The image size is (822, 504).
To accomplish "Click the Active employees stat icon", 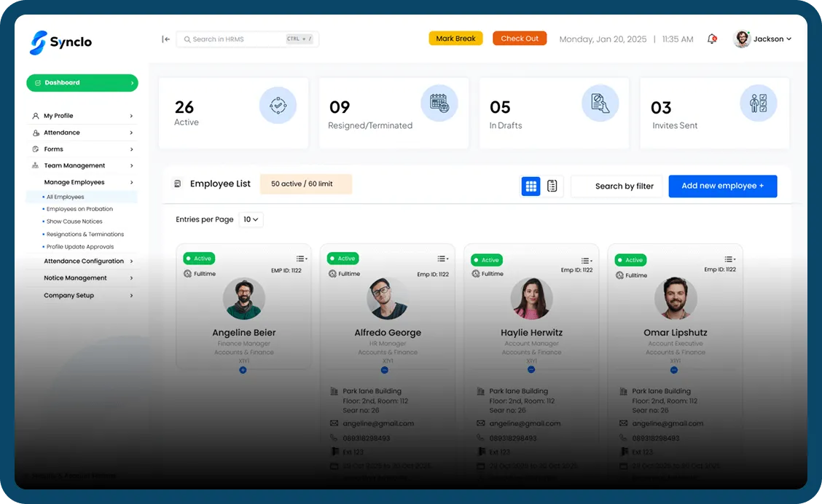I will (x=278, y=106).
